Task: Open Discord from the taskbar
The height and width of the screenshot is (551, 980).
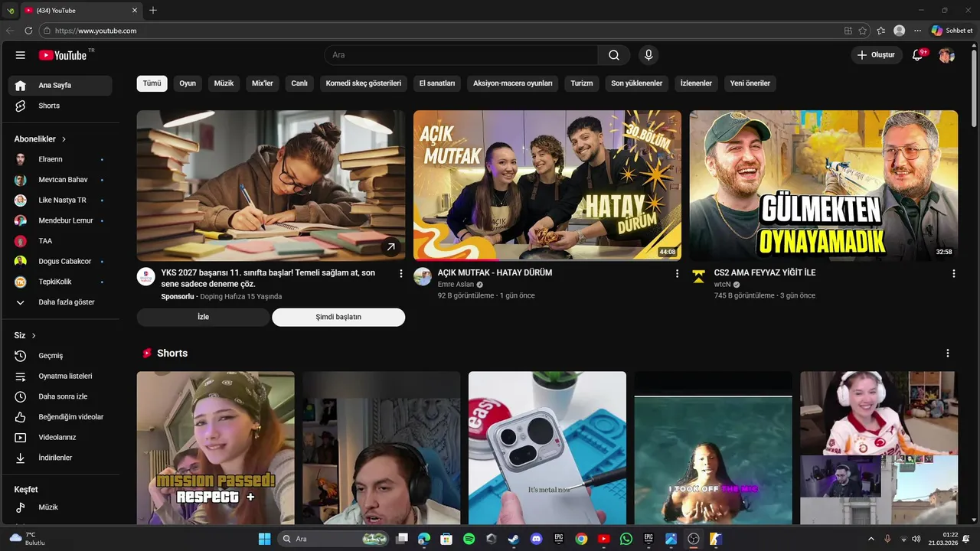Action: [536, 539]
